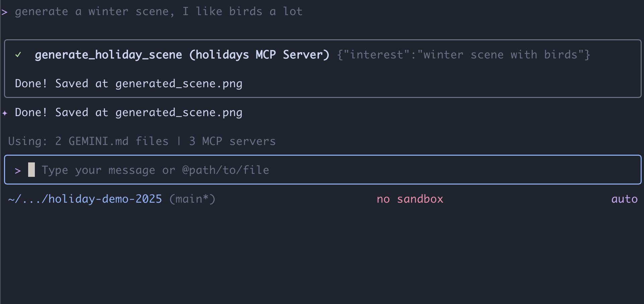Click the prompt arrow inside the input box

pyautogui.click(x=18, y=171)
